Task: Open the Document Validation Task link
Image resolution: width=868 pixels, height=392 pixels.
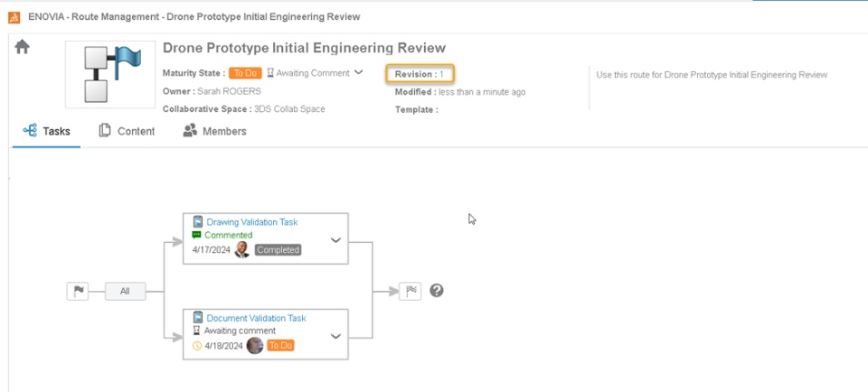Action: point(256,318)
